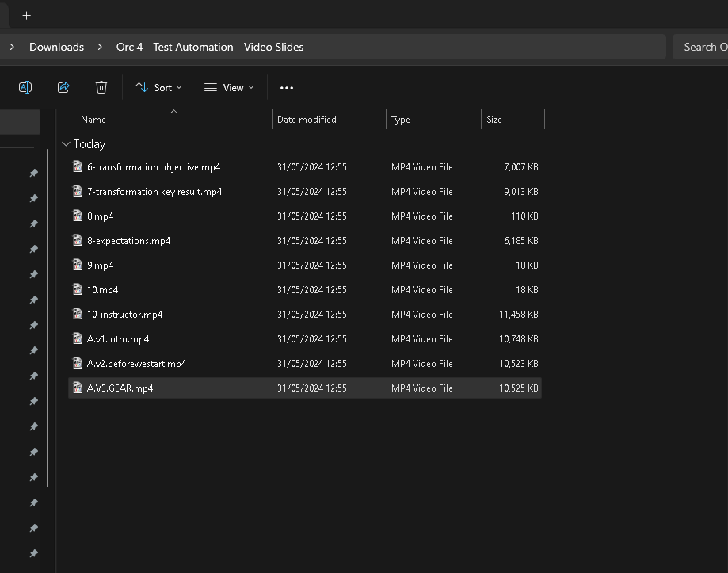Click the file icon of 8-expectations.mp4
The width and height of the screenshot is (728, 573).
coord(78,240)
